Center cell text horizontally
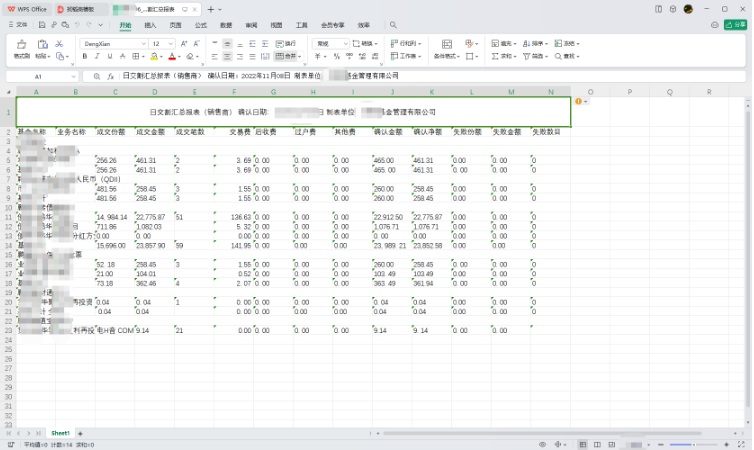The height and width of the screenshot is (450, 754). pyautogui.click(x=227, y=56)
